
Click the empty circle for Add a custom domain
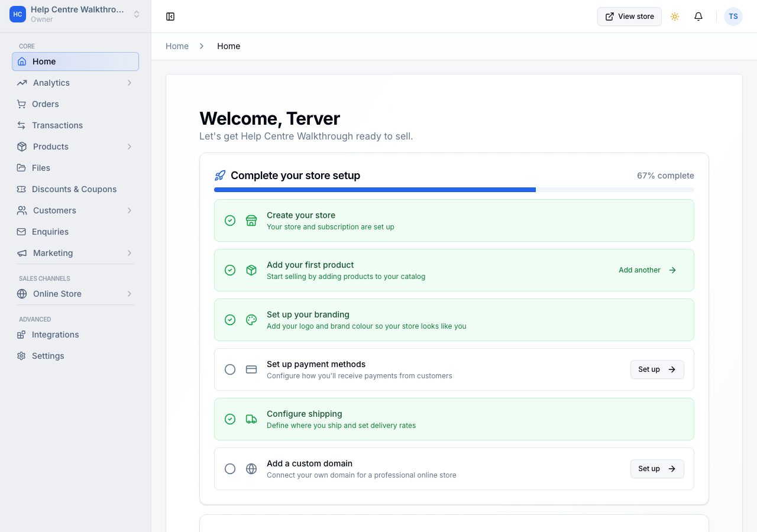point(230,469)
